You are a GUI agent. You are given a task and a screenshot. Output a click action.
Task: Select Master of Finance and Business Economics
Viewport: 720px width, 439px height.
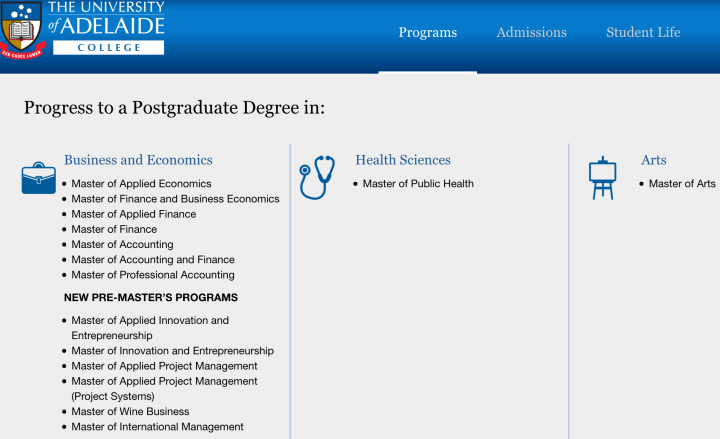[x=175, y=199]
